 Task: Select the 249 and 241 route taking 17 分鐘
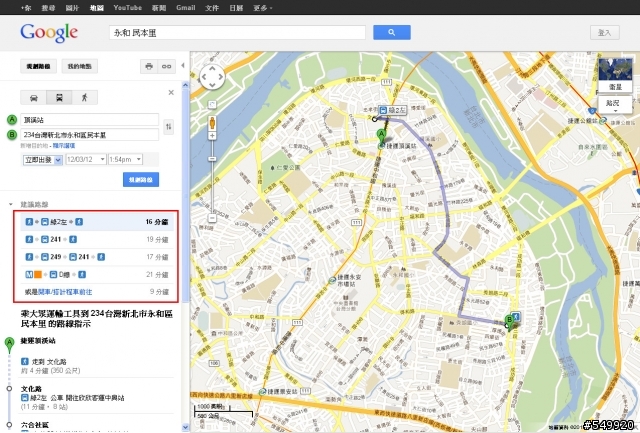tap(97, 257)
